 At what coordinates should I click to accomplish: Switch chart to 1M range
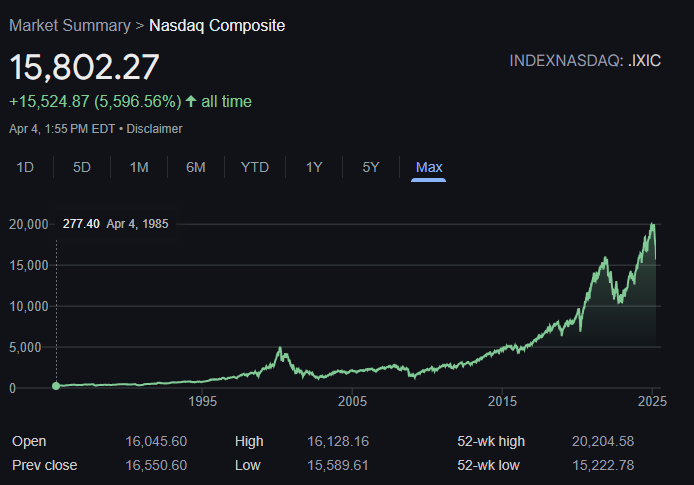pos(139,167)
